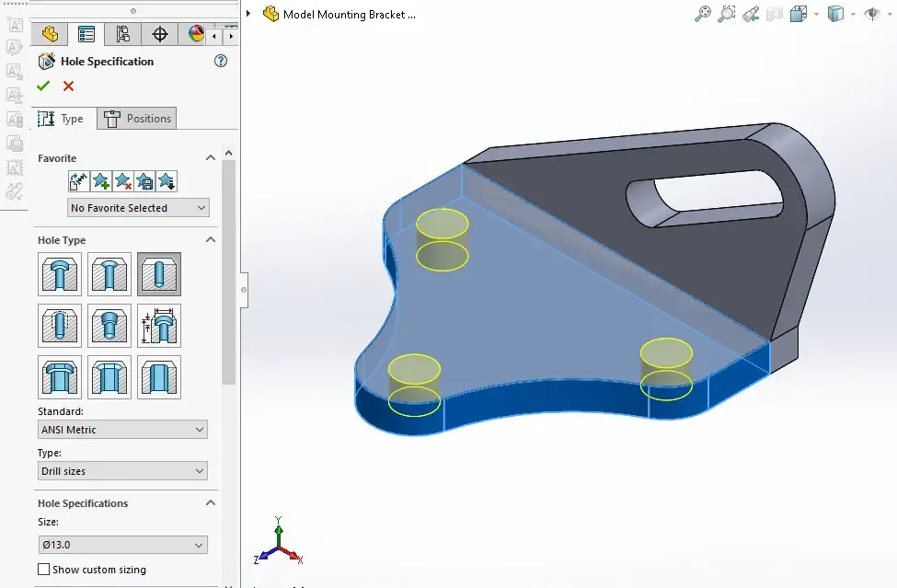Click Hide/Show Items eye icon
Viewport: 897px width, 588px height.
coord(872,14)
